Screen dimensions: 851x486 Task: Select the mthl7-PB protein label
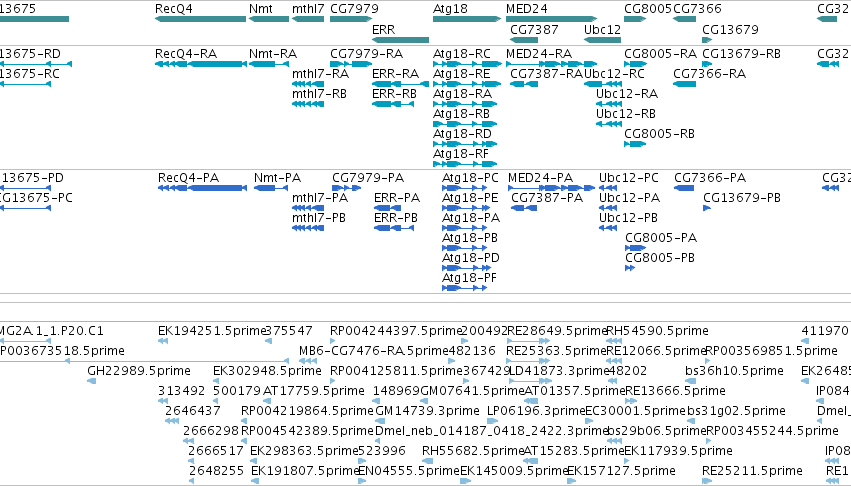pos(319,218)
